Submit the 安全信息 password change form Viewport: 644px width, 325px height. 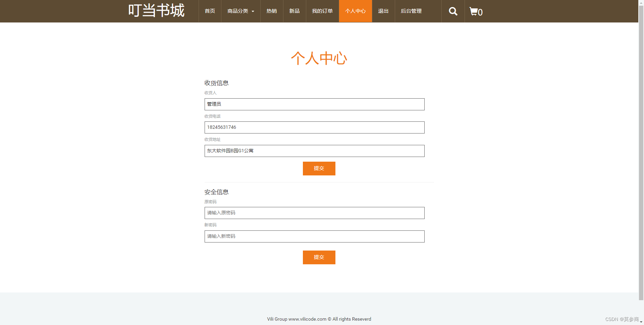(x=319, y=257)
